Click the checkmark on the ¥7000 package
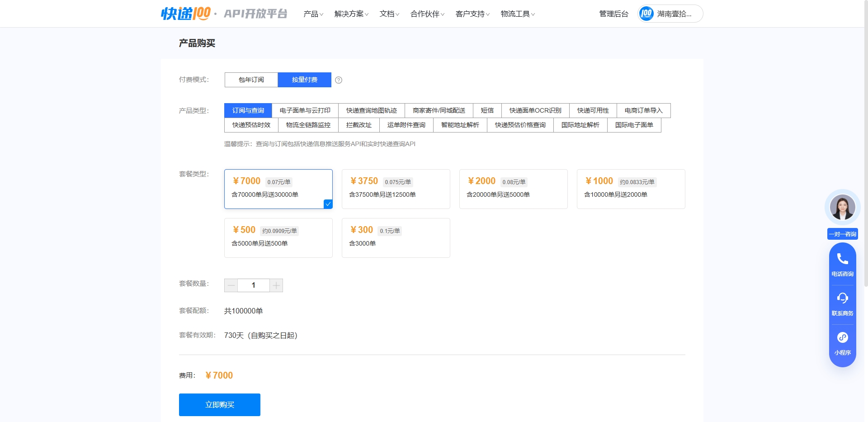The width and height of the screenshot is (868, 422). pos(328,204)
